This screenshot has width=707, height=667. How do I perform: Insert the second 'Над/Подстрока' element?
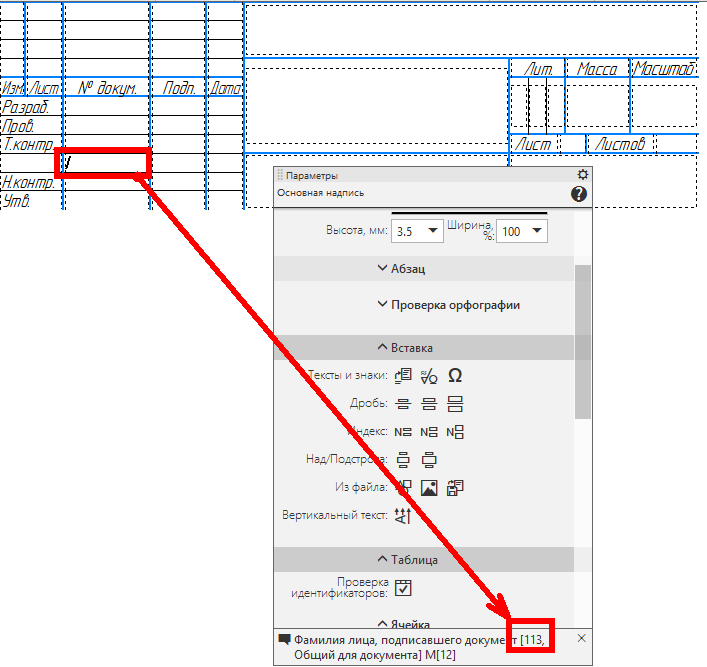[429, 460]
